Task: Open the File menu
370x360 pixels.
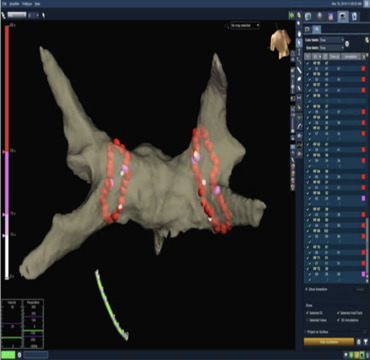Action: 4,4
